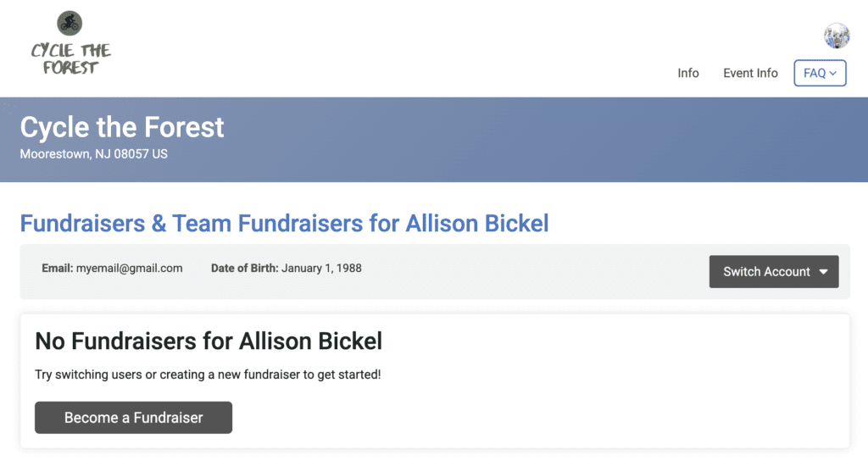
Task: Click the cyclist logo icon
Action: pos(70,23)
